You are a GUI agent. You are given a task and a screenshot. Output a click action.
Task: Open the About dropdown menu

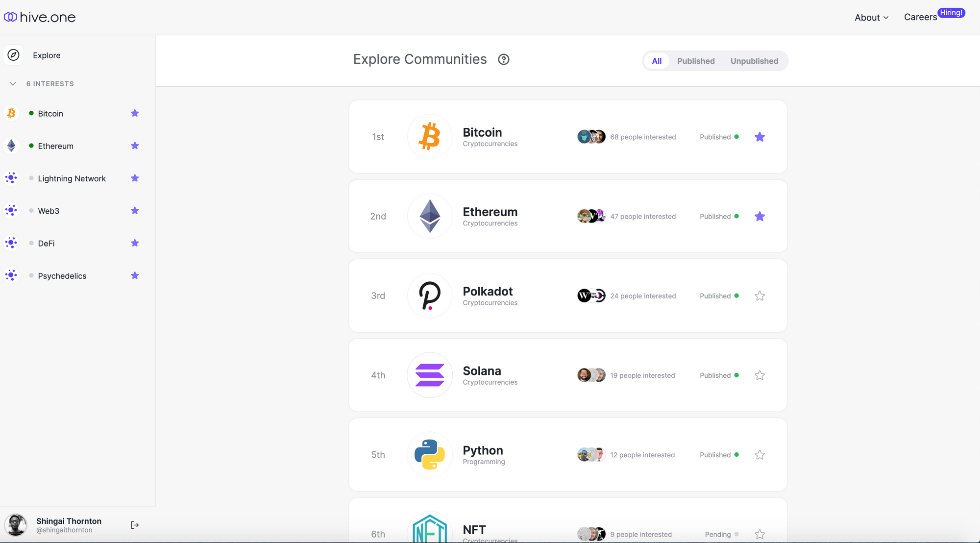[871, 18]
